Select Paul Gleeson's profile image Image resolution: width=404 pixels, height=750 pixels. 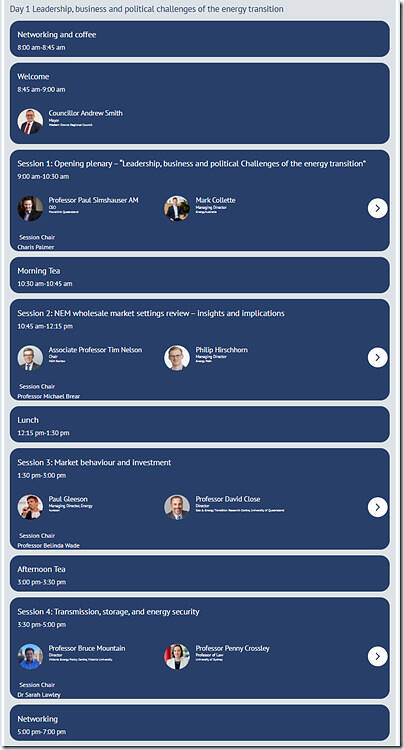click(30, 507)
